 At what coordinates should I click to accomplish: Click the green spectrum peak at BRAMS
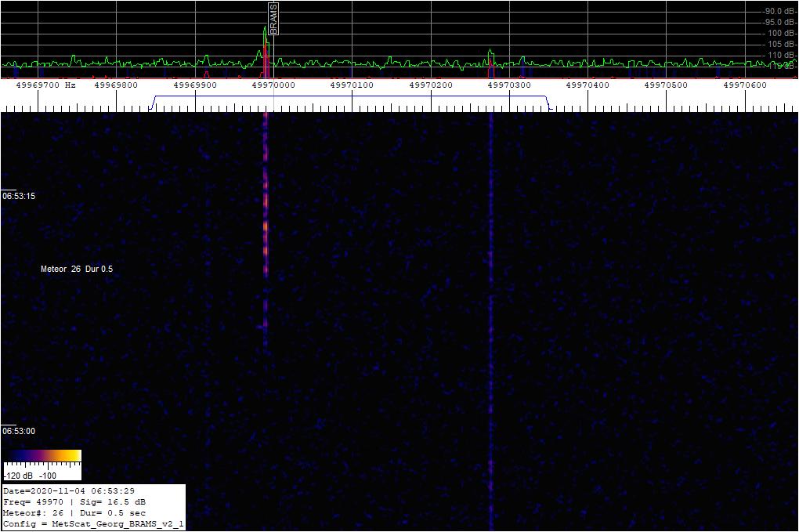(265, 46)
